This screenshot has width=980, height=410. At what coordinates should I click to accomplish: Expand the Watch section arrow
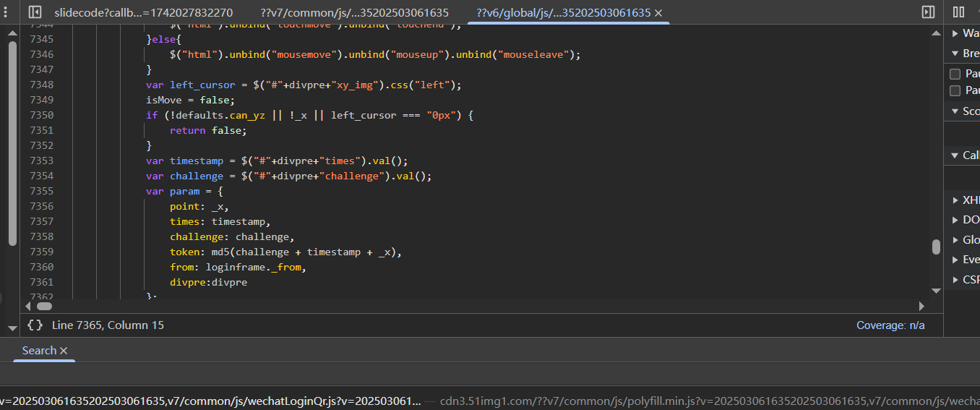point(955,33)
